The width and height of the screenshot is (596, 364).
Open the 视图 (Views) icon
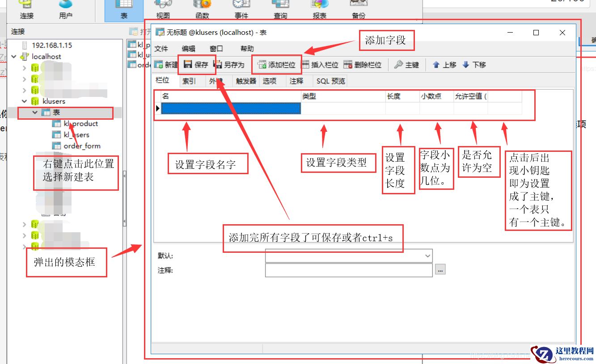[162, 9]
